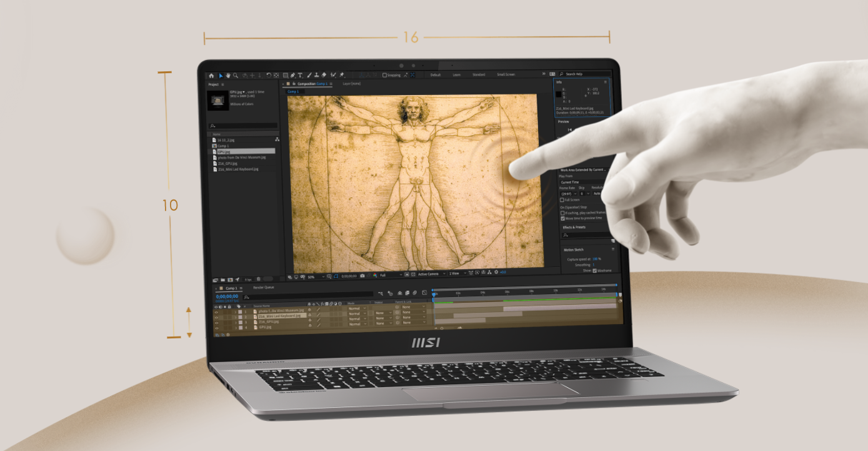The image size is (868, 451).
Task: Click the black color swatch in Info panel
Action: coord(559,94)
